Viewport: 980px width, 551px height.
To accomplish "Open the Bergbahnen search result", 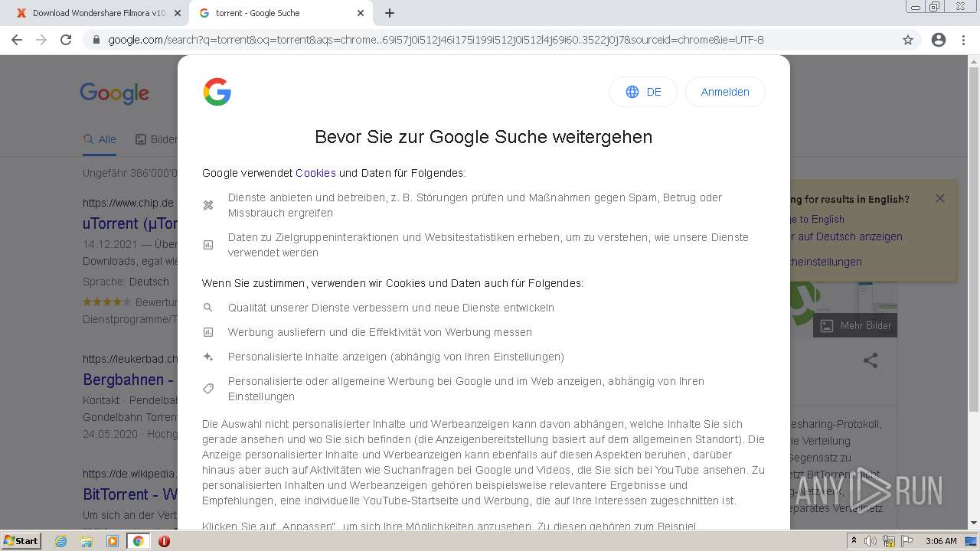I will (x=129, y=380).
